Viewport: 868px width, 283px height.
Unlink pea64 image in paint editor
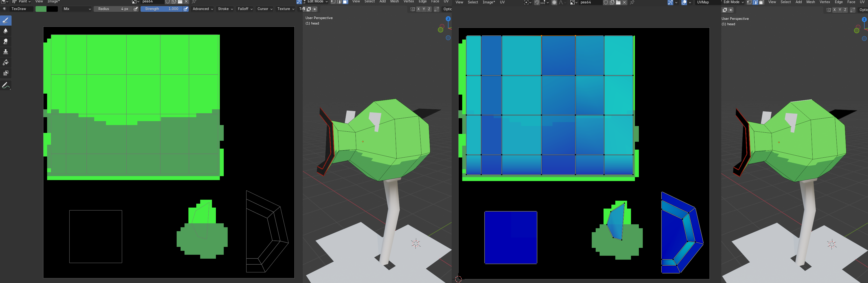tap(186, 2)
